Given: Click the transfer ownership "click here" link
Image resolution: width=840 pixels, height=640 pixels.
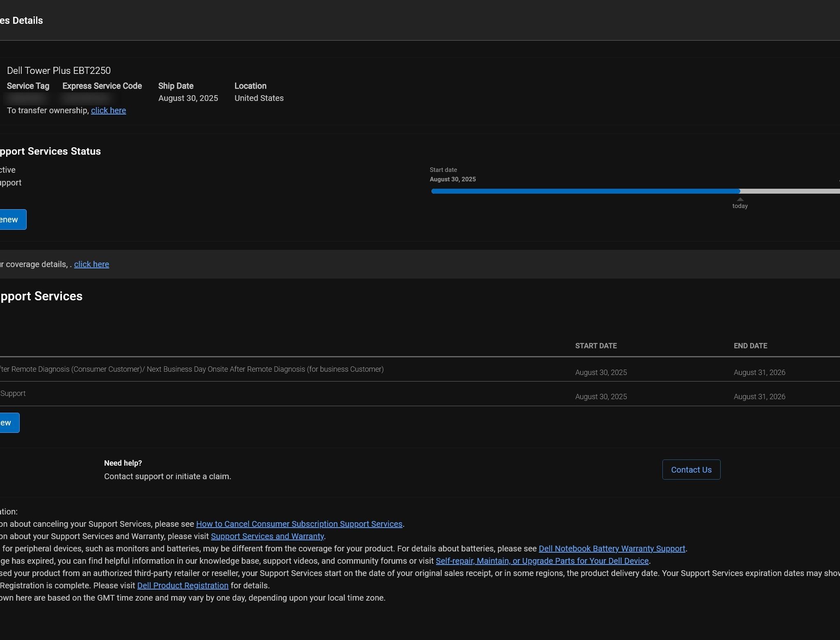Looking at the screenshot, I should [x=108, y=110].
